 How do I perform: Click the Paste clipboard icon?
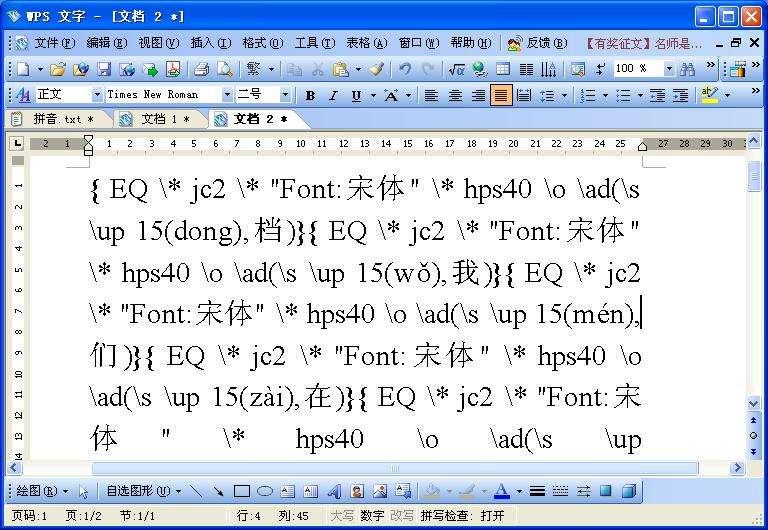tap(340, 69)
